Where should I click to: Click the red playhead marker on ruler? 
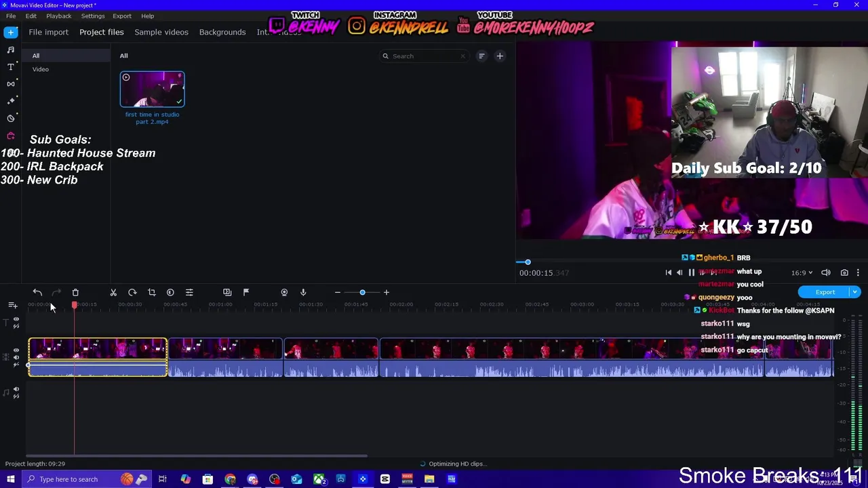pyautogui.click(x=74, y=305)
